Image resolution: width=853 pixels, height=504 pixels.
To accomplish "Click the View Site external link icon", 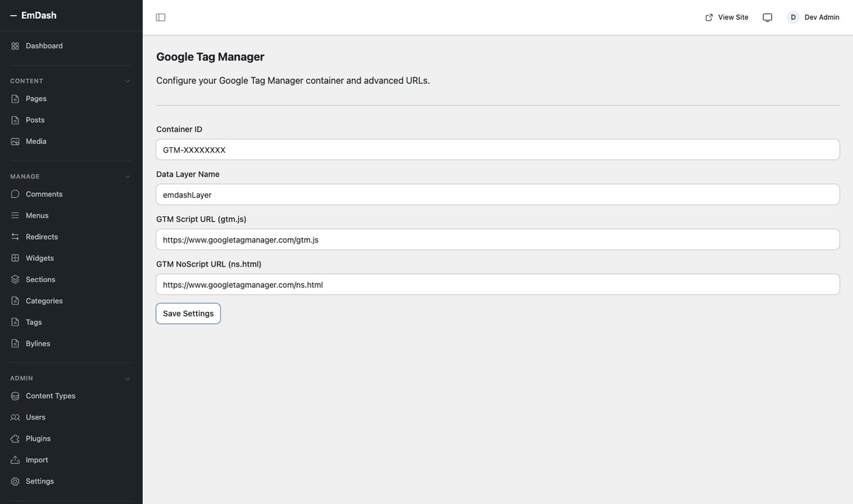I will pos(709,17).
